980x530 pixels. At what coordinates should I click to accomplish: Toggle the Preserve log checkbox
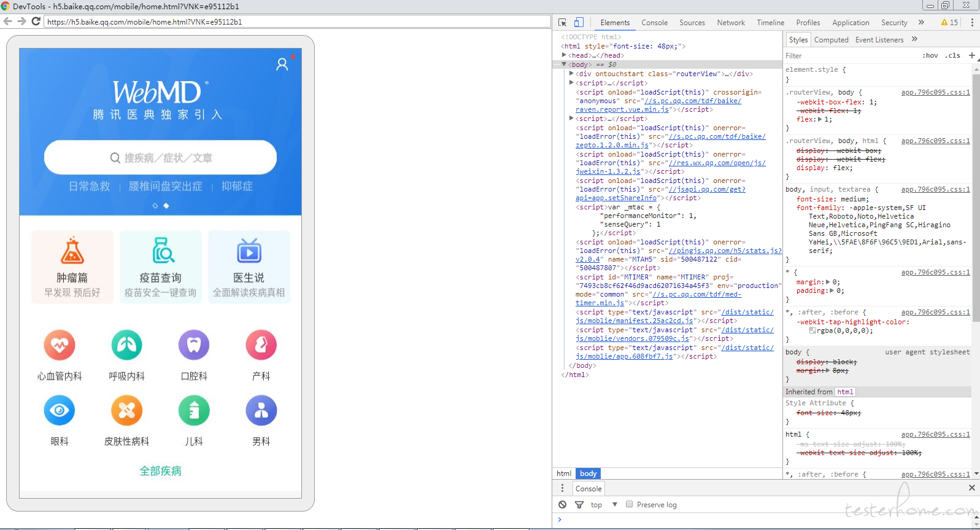point(629,504)
